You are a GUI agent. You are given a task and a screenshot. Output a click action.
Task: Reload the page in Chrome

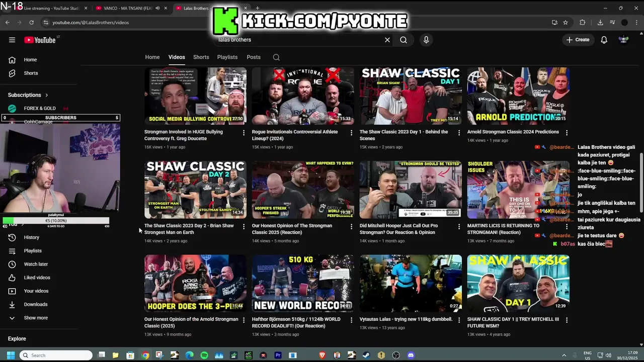[31, 22]
